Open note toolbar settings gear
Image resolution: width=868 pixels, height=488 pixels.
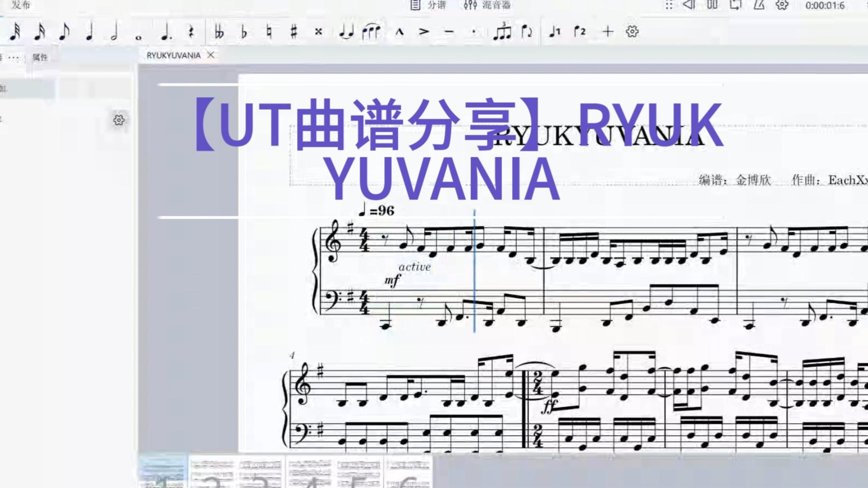[632, 32]
